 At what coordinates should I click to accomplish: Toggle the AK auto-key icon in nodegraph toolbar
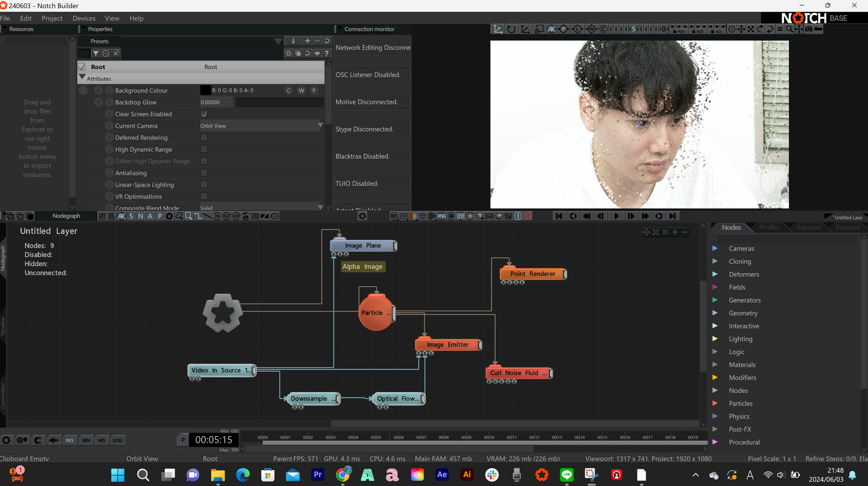tap(121, 216)
